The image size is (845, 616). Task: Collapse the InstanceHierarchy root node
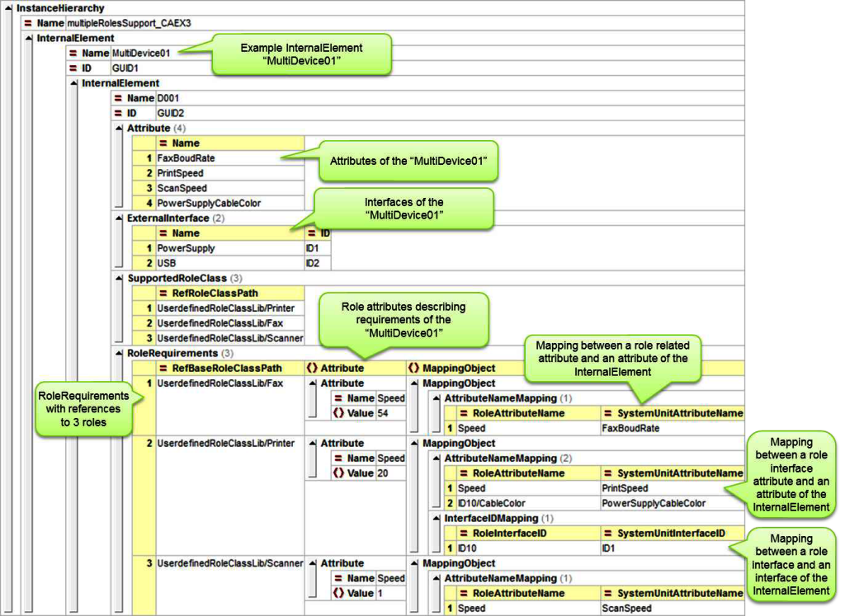(x=8, y=8)
